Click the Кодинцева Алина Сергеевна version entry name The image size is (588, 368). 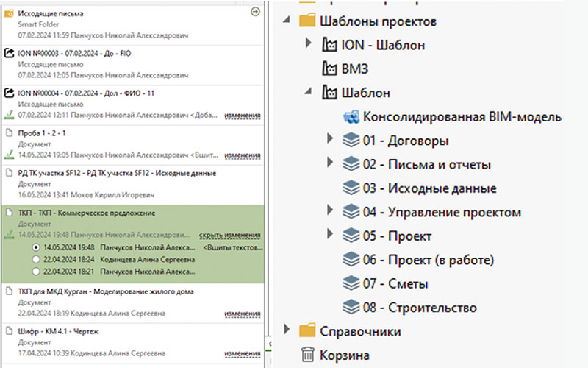click(x=148, y=260)
